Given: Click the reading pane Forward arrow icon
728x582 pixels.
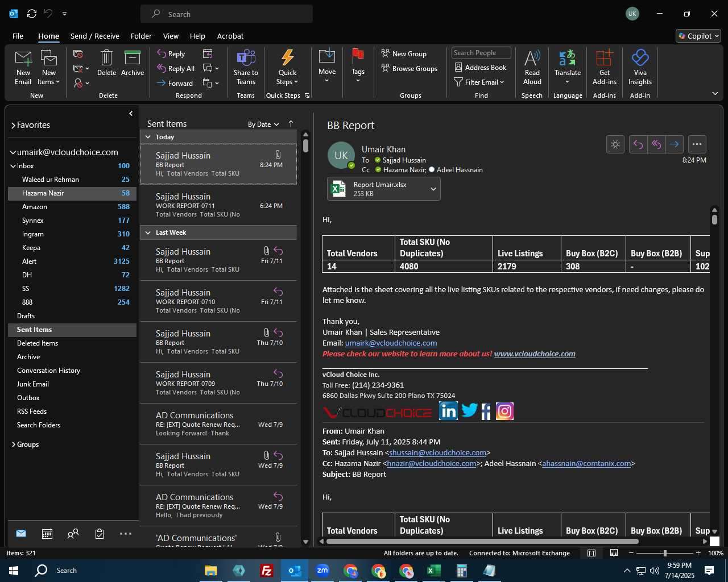Looking at the screenshot, I should click(x=675, y=144).
